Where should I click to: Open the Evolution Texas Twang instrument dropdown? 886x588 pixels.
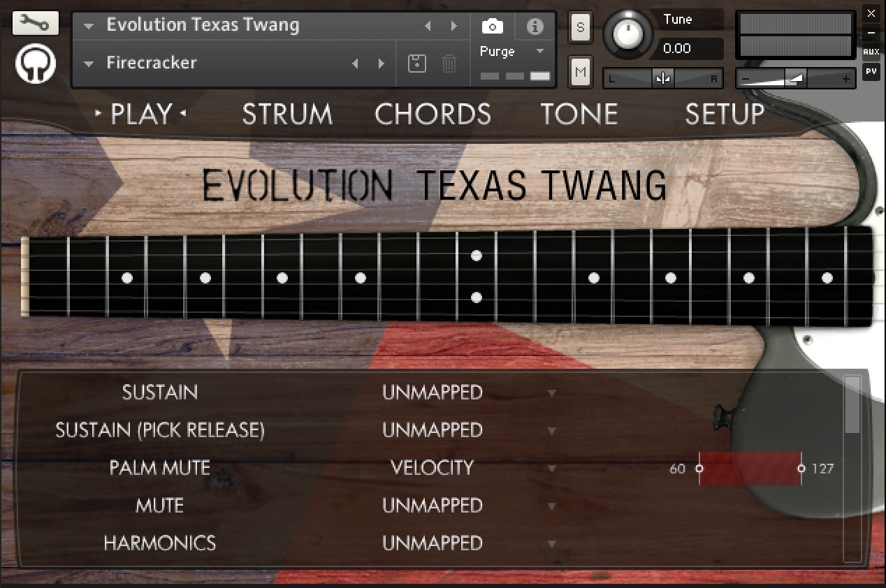click(x=89, y=26)
